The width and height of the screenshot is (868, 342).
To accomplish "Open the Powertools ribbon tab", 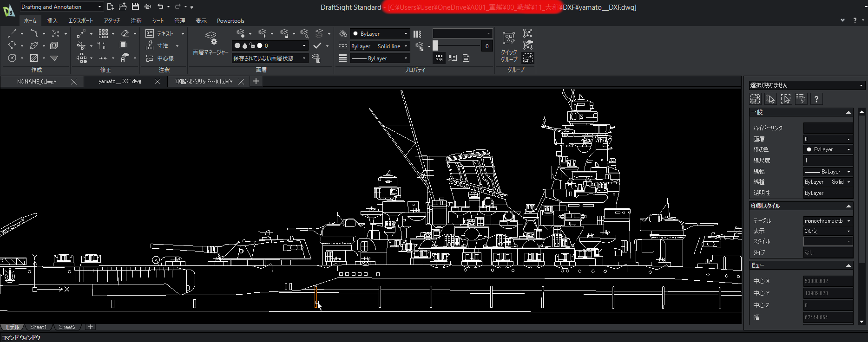I will point(230,21).
